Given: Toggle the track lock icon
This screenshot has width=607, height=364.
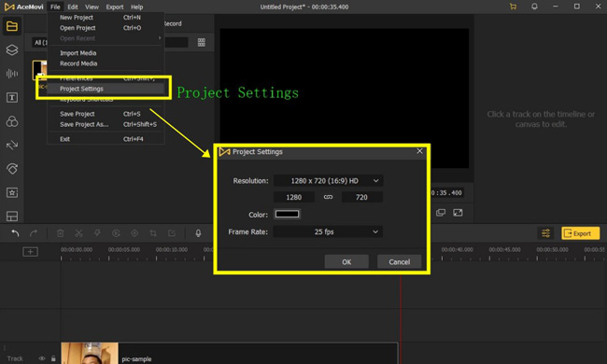Looking at the screenshot, I should [x=53, y=358].
